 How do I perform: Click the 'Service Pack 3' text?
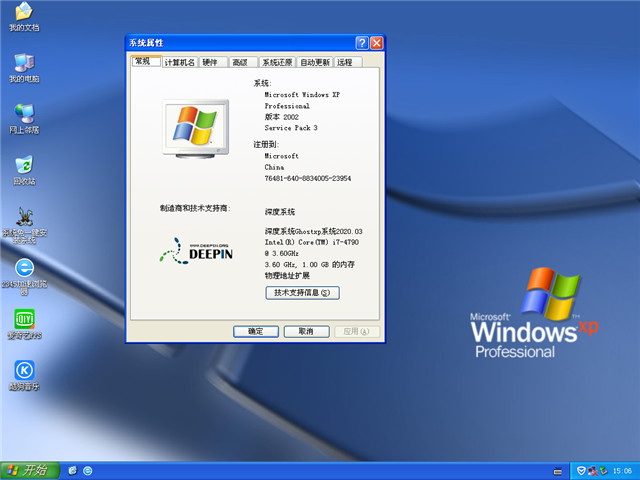point(291,128)
